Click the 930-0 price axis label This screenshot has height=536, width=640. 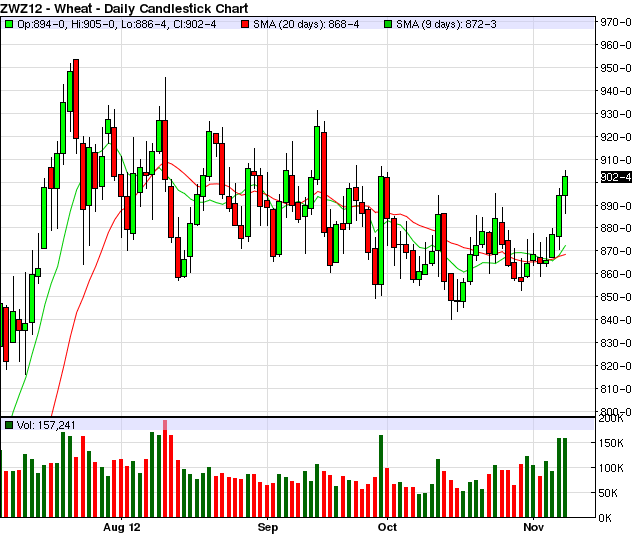pyautogui.click(x=616, y=114)
